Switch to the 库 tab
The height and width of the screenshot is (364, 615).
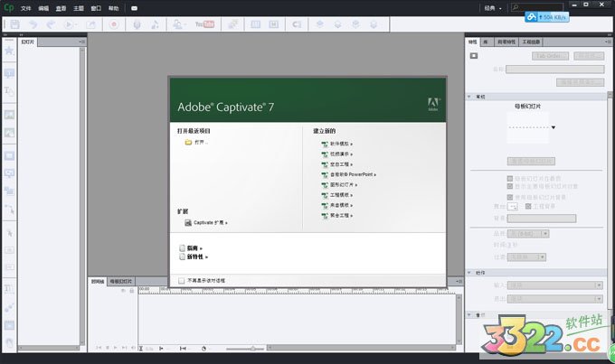487,42
